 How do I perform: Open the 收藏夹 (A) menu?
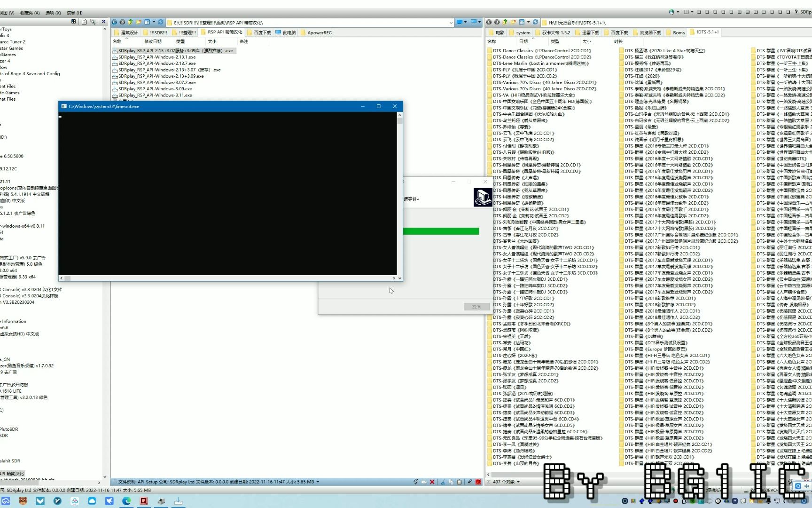coord(30,13)
